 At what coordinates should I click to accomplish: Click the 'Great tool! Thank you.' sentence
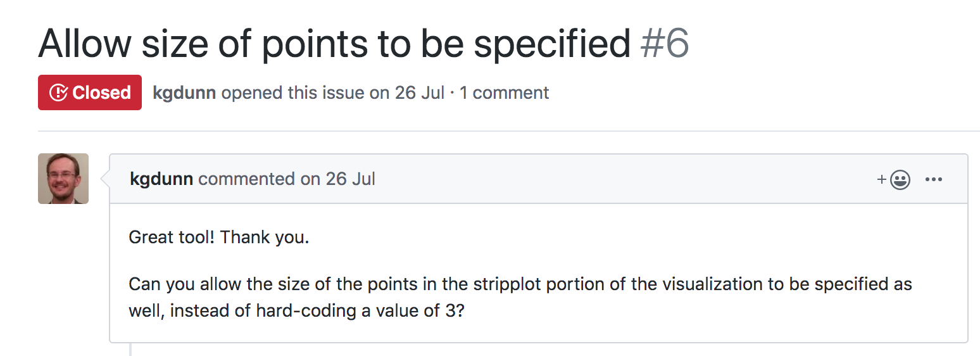tap(219, 238)
